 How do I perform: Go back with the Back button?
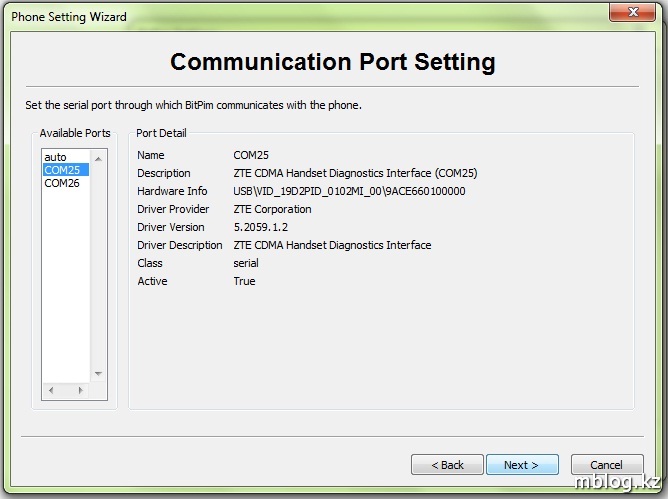tap(447, 465)
